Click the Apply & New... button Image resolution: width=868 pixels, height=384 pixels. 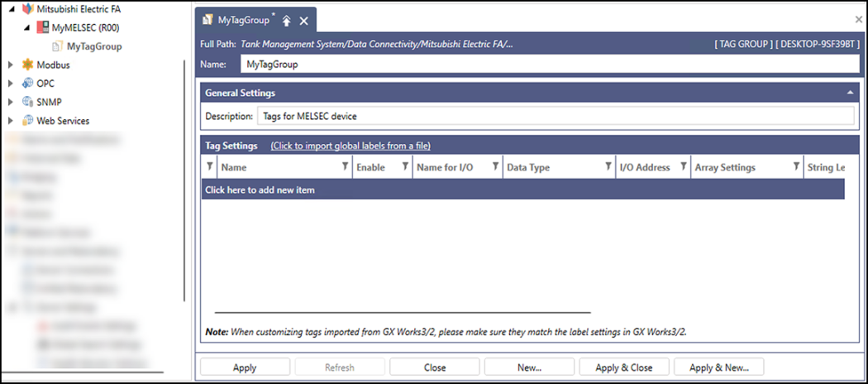tap(719, 367)
